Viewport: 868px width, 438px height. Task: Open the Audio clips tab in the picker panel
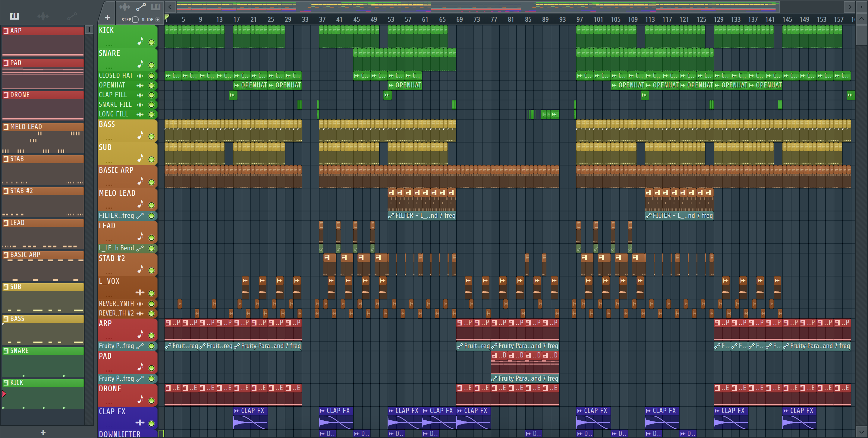[x=43, y=16]
